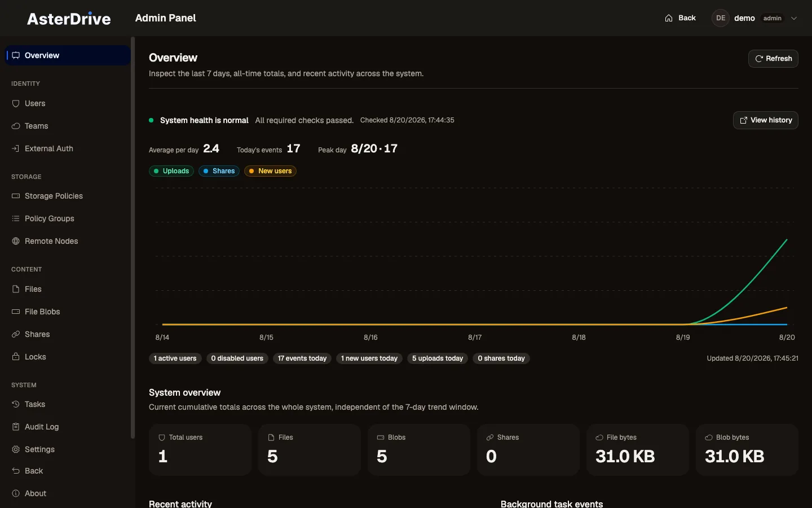Click the Shares link icon in sidebar

click(x=16, y=334)
